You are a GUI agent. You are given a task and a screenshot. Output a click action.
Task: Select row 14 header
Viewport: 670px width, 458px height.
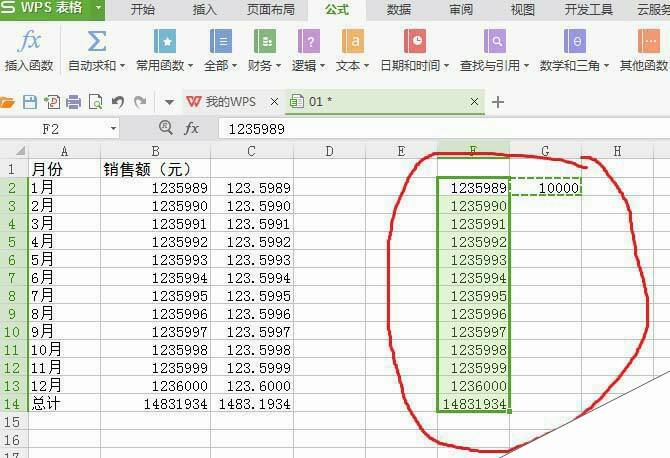[x=12, y=404]
